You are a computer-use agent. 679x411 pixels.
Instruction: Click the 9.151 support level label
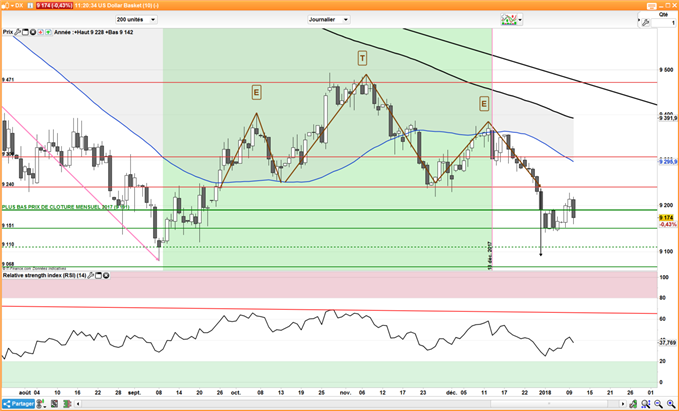point(8,226)
